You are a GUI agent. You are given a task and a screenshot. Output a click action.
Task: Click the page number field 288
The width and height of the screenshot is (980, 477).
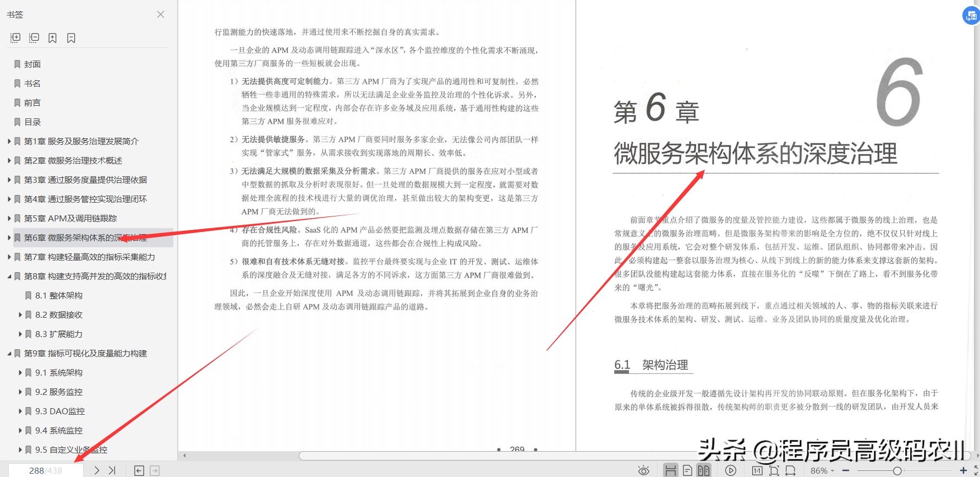coord(46,470)
